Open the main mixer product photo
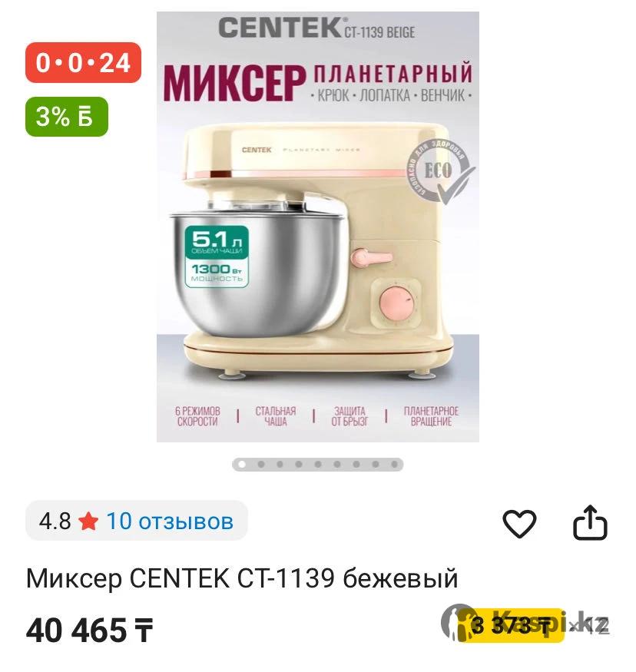The image size is (636, 672). tap(317, 227)
